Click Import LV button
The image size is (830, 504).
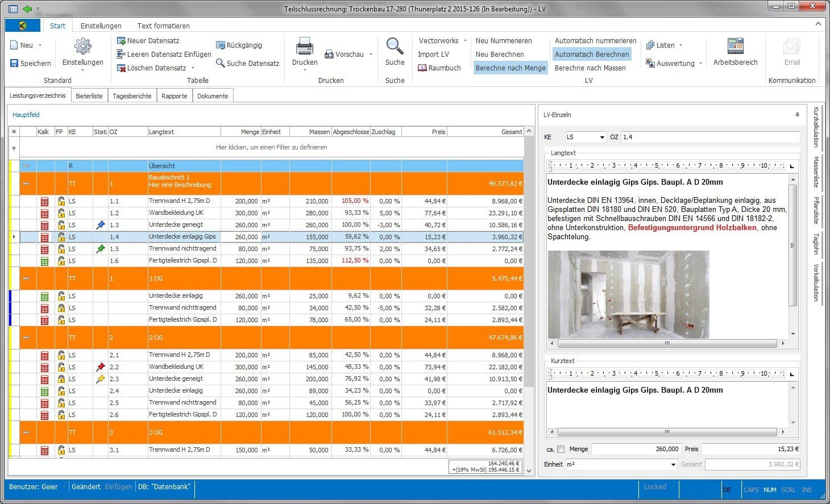[433, 55]
